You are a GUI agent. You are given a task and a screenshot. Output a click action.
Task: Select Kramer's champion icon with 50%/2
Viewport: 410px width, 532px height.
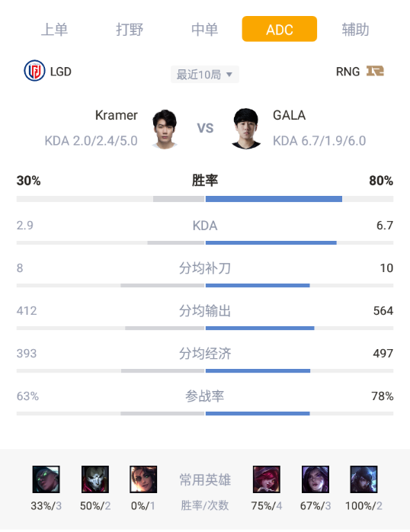coord(95,479)
